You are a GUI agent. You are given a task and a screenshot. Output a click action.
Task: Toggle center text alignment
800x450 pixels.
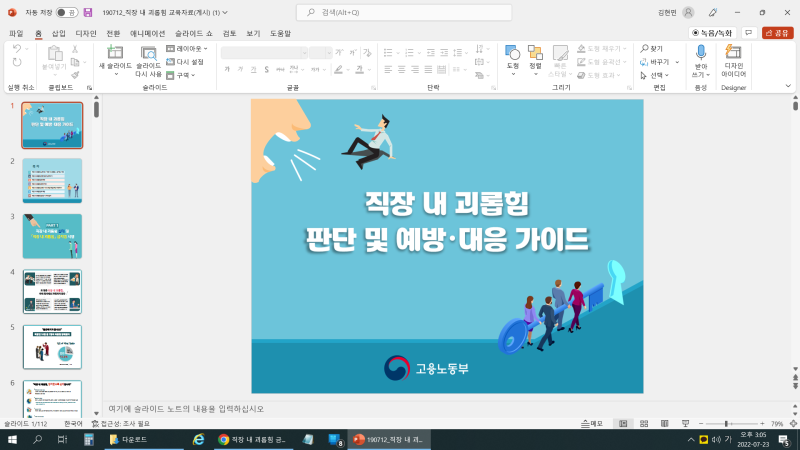point(402,69)
